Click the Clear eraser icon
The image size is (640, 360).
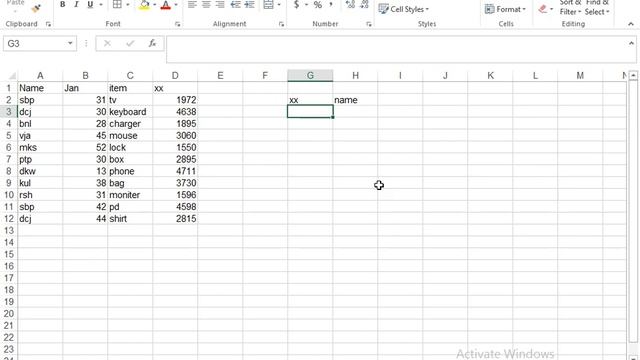542,9
